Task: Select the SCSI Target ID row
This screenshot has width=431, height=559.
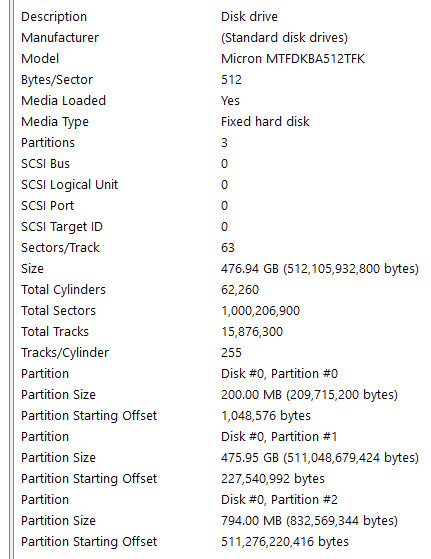Action: [x=222, y=227]
